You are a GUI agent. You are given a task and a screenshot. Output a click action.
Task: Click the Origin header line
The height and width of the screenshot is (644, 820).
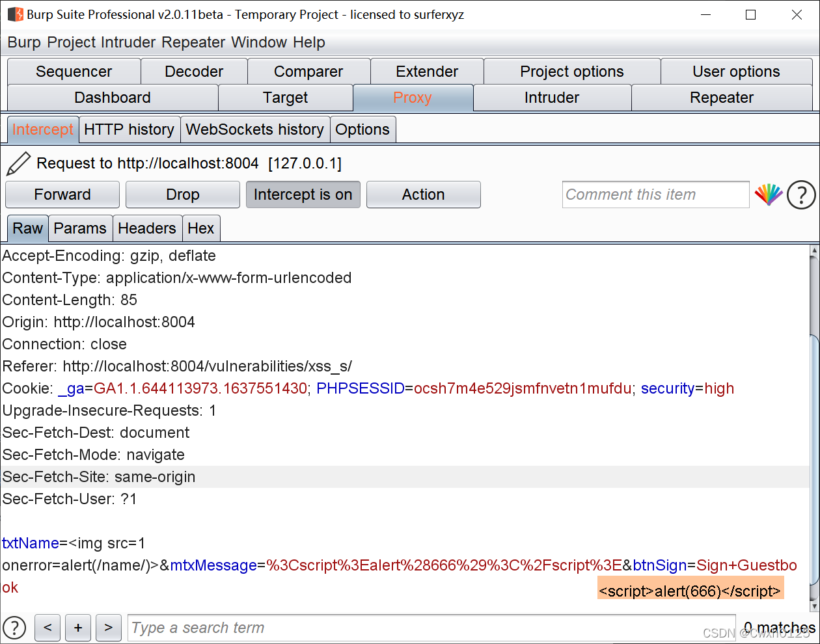99,322
